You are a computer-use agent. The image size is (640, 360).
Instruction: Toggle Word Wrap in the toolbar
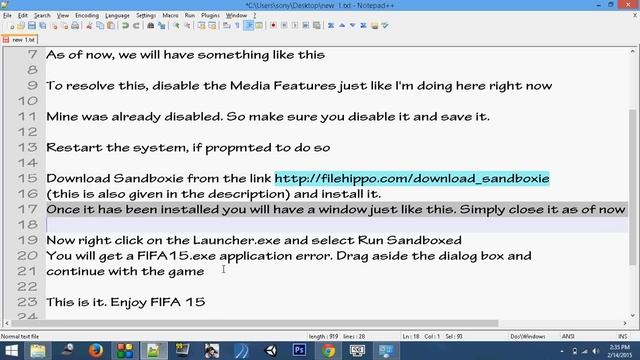pyautogui.click(x=227, y=26)
